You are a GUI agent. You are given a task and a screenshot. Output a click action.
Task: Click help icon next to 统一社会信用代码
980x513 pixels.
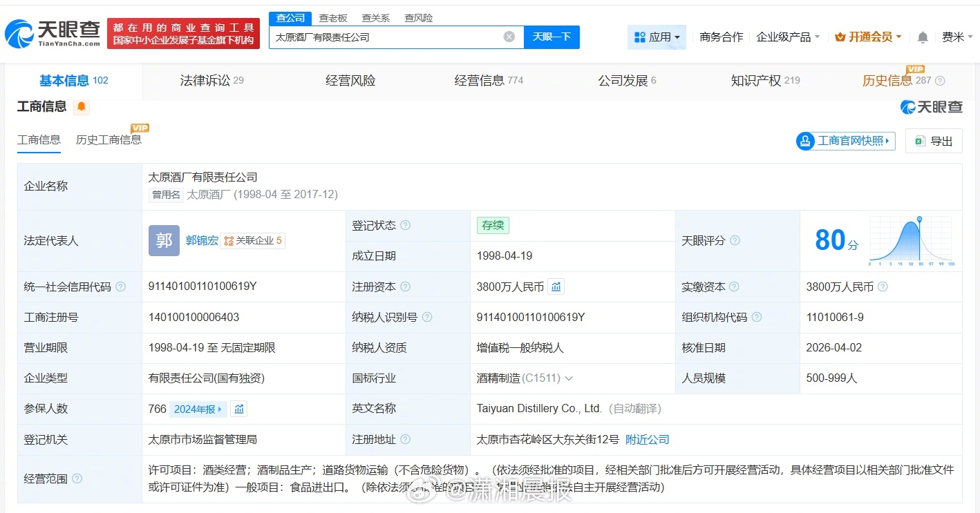click(x=121, y=287)
